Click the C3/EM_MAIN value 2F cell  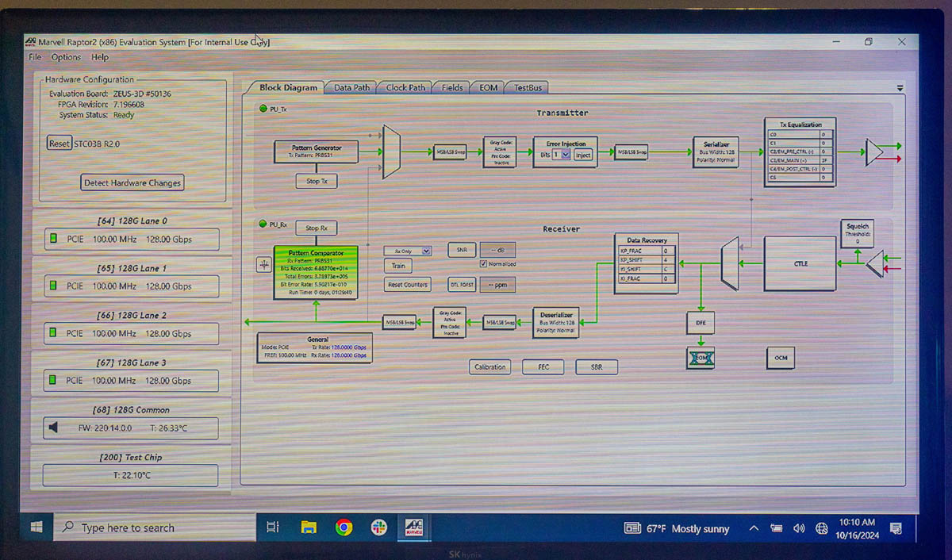[824, 160]
